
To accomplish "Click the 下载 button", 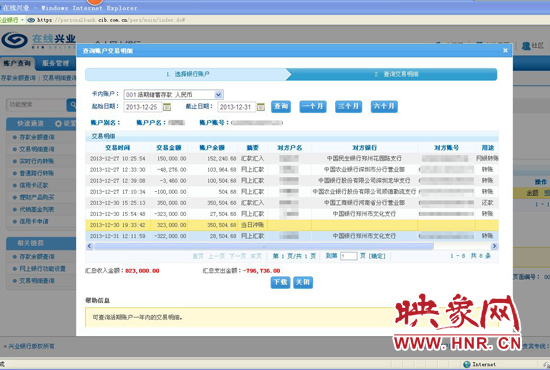I will [x=280, y=282].
